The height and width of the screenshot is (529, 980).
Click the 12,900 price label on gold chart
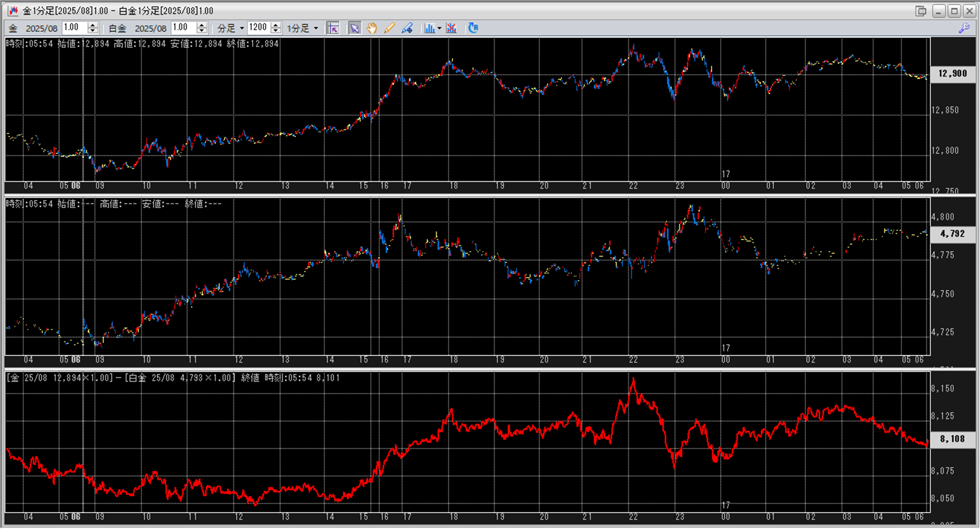point(952,74)
